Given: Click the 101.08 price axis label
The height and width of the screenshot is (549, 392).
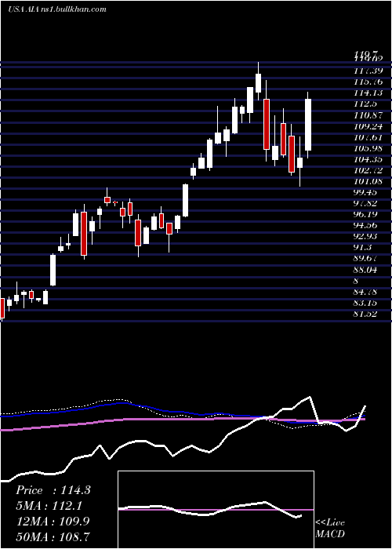Looking at the screenshot, I should [x=368, y=182].
